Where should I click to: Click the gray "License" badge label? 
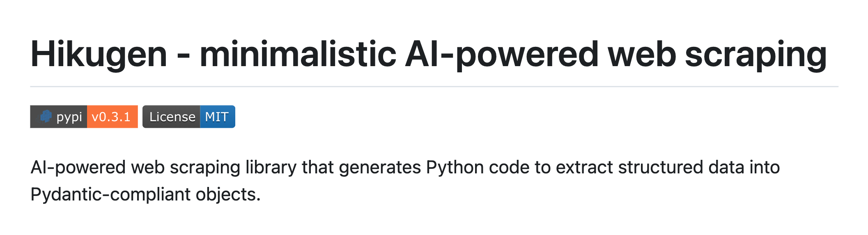pos(172,117)
